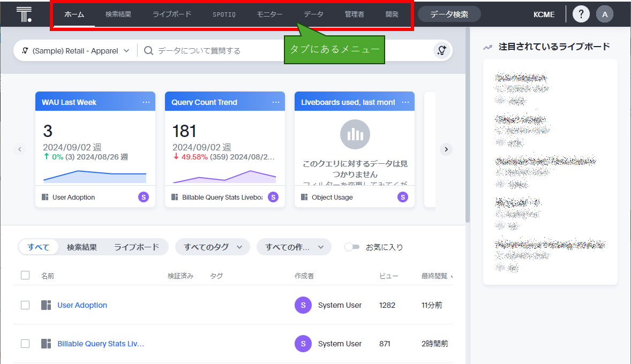
Task: Click the ThoughtSpot logo icon
Action: tap(24, 14)
